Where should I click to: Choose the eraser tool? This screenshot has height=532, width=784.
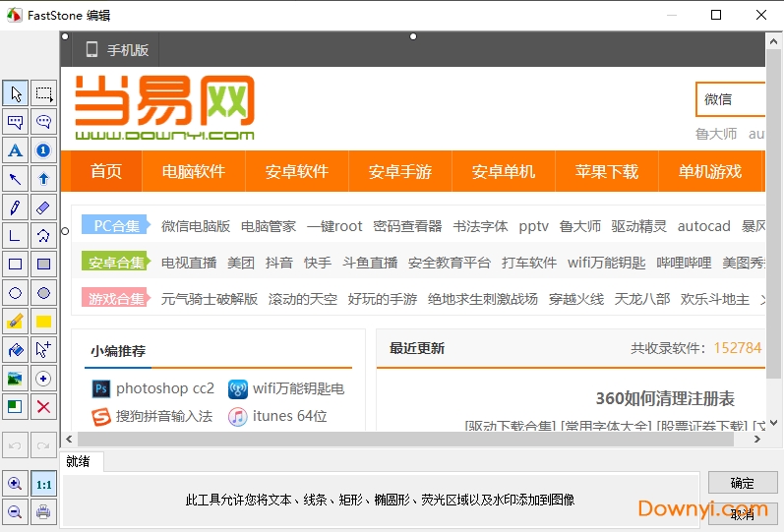(x=44, y=207)
